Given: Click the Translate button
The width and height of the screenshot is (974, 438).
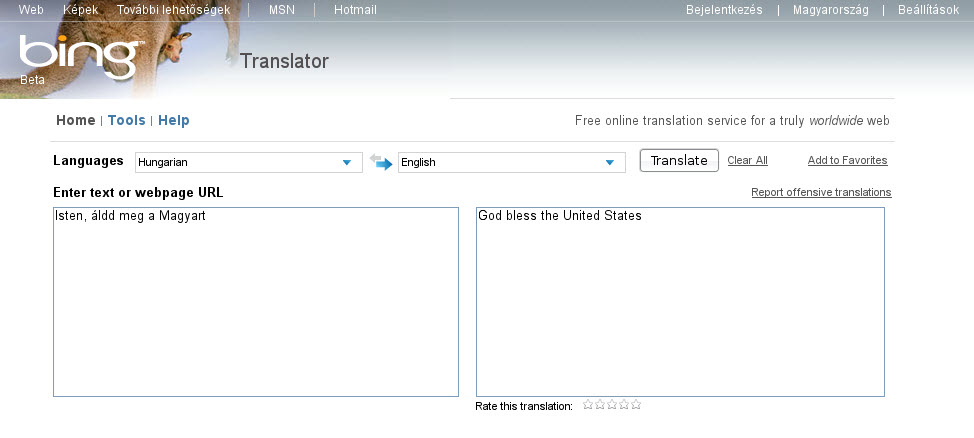Looking at the screenshot, I should click(679, 160).
